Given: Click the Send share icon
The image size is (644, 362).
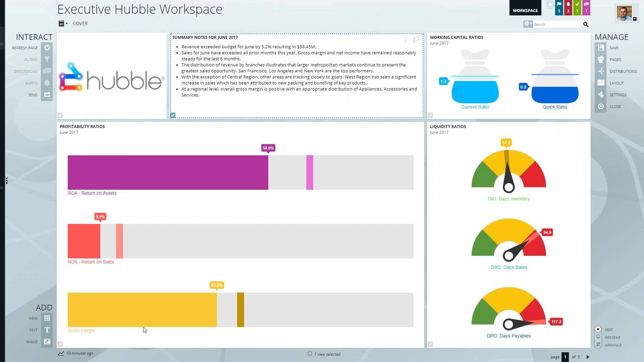Looking at the screenshot, I should coord(47,95).
